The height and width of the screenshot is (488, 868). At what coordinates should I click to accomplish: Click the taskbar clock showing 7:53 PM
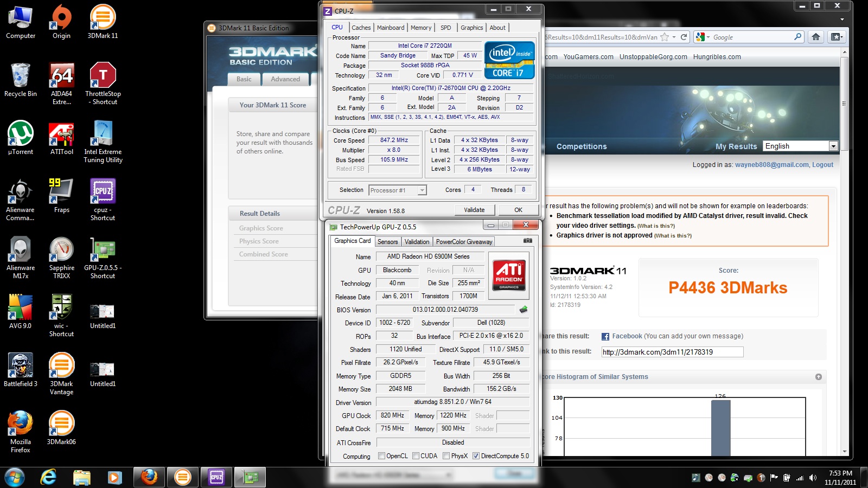840,478
